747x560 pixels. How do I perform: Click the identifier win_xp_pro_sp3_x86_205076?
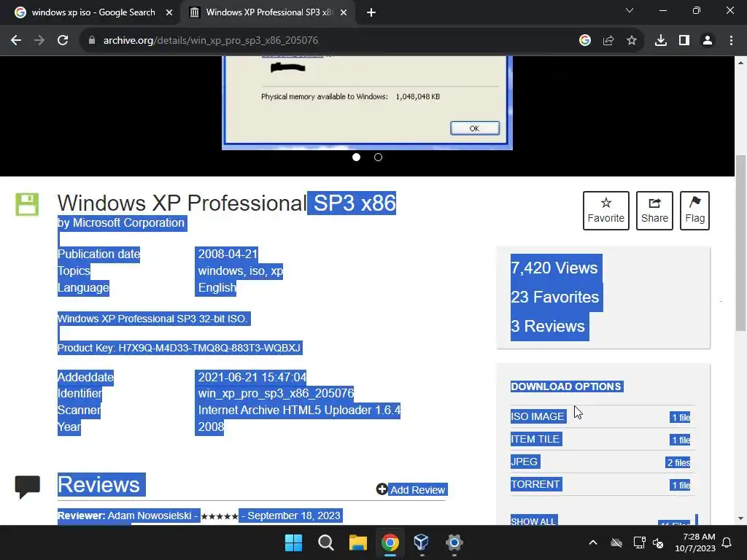coord(276,393)
